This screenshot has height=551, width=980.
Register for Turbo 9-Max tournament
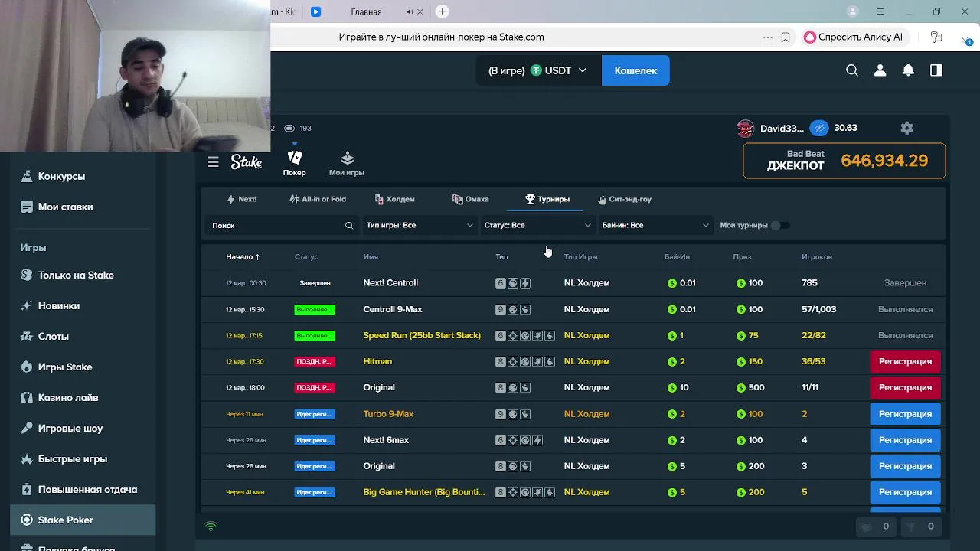click(x=905, y=414)
